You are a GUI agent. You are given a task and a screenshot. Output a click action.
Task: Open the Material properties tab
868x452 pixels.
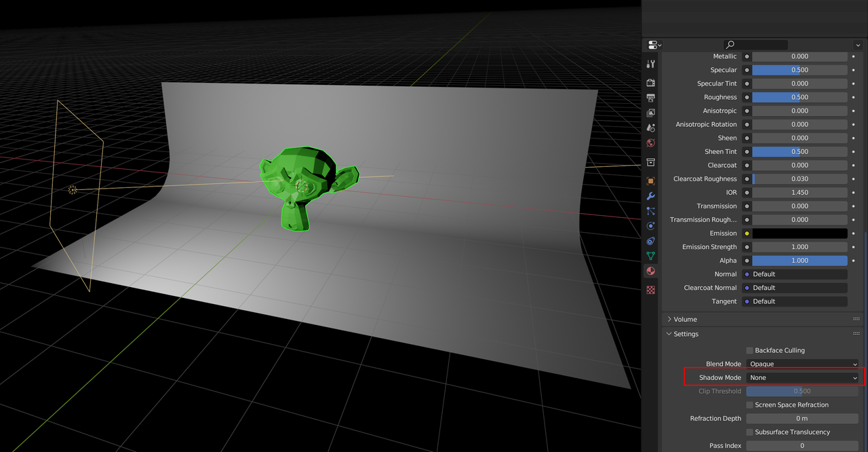[x=651, y=271]
